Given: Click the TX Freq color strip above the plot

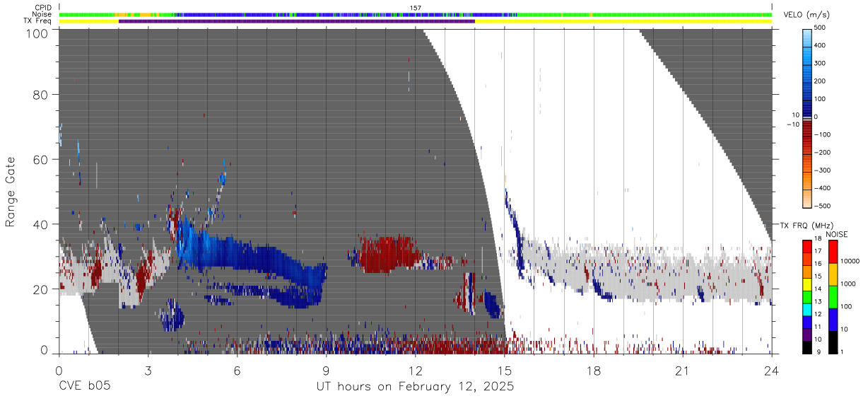Looking at the screenshot, I should [x=416, y=21].
